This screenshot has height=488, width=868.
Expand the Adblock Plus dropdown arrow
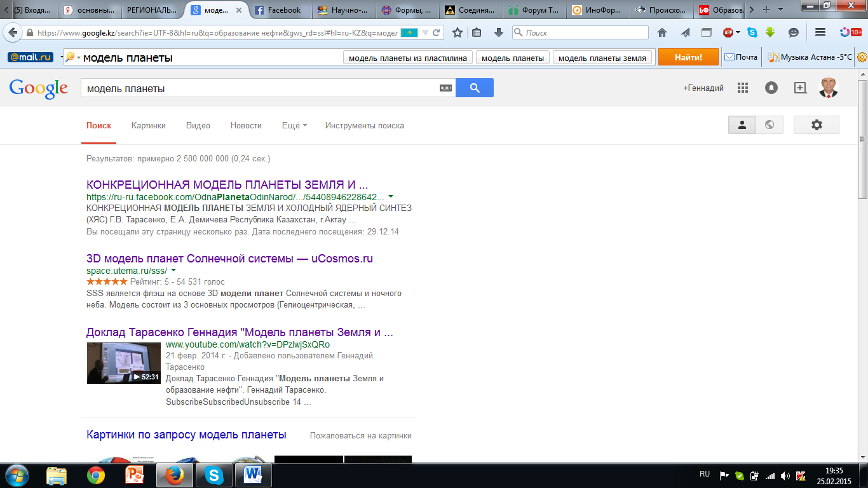(738, 33)
